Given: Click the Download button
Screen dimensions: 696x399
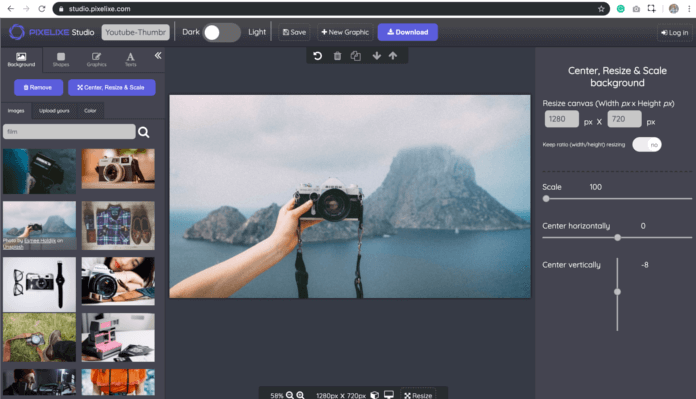Looking at the screenshot, I should click(407, 32).
